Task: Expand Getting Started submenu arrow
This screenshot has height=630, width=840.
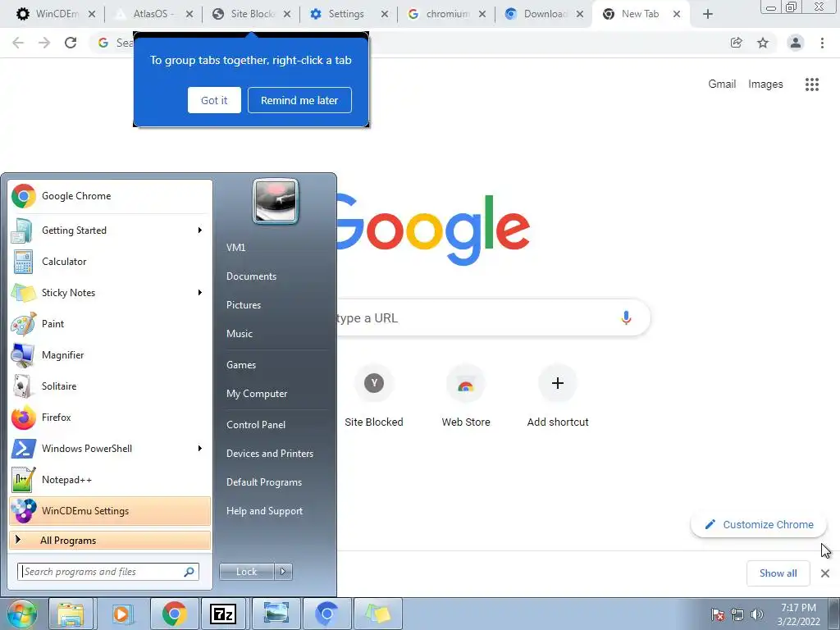Action: [200, 231]
